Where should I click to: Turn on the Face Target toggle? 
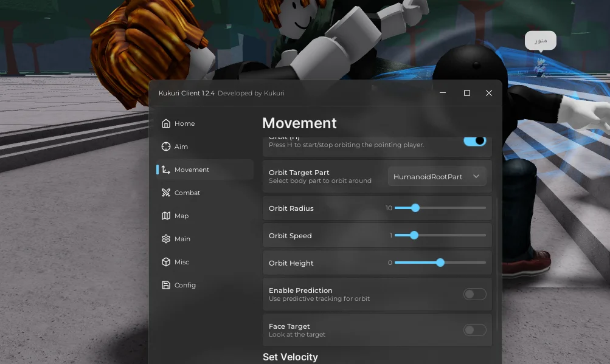(474, 330)
